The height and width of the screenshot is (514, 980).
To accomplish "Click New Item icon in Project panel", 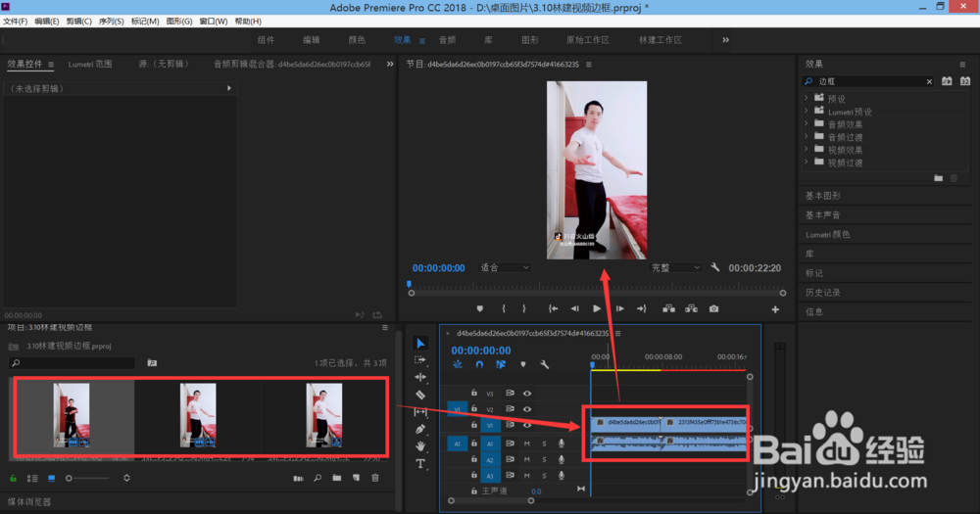I will [356, 478].
